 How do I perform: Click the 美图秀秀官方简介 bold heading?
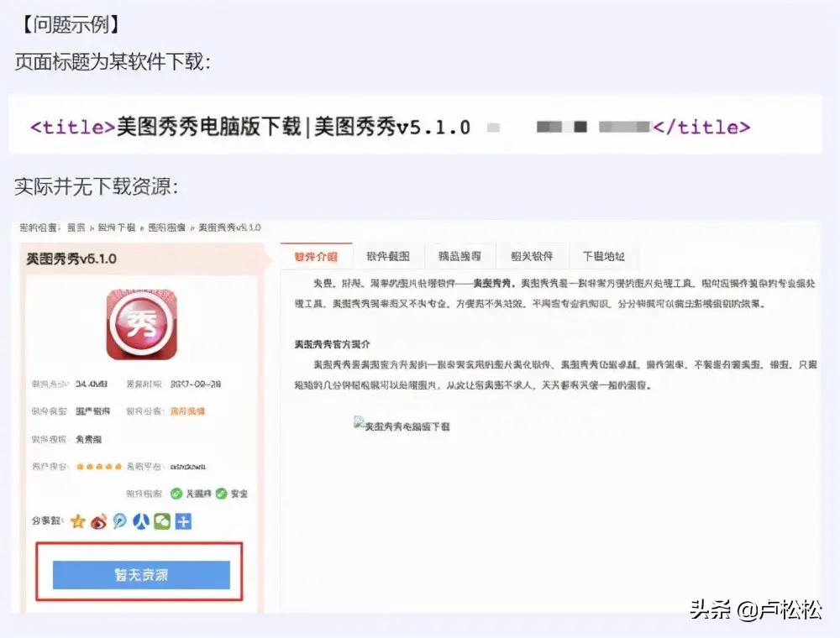(x=332, y=344)
